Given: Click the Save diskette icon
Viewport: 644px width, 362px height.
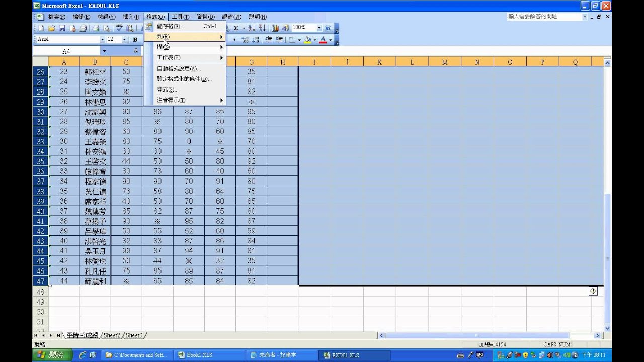Looking at the screenshot, I should tap(62, 28).
